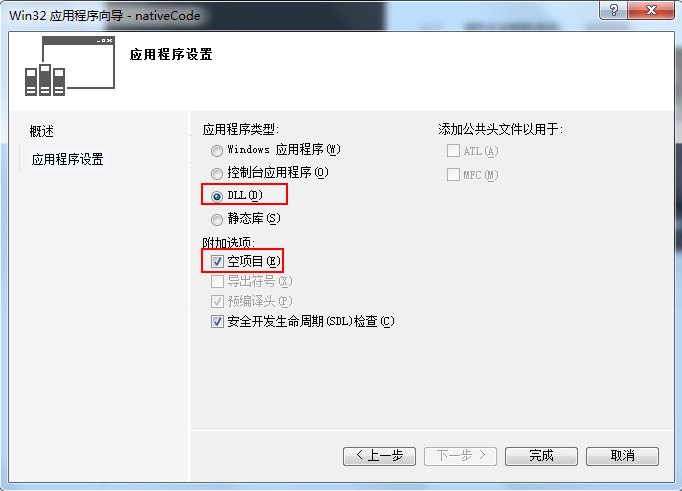Close the Win32 wizard dialog

tap(651, 10)
